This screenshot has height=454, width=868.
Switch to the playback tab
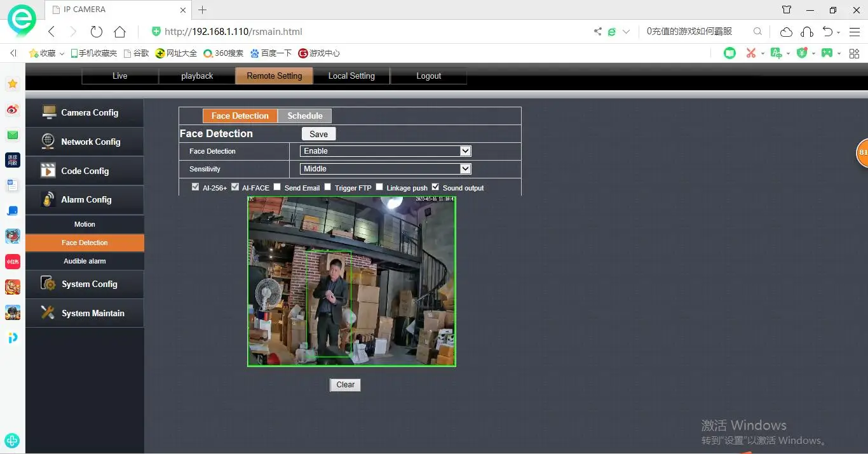point(197,76)
